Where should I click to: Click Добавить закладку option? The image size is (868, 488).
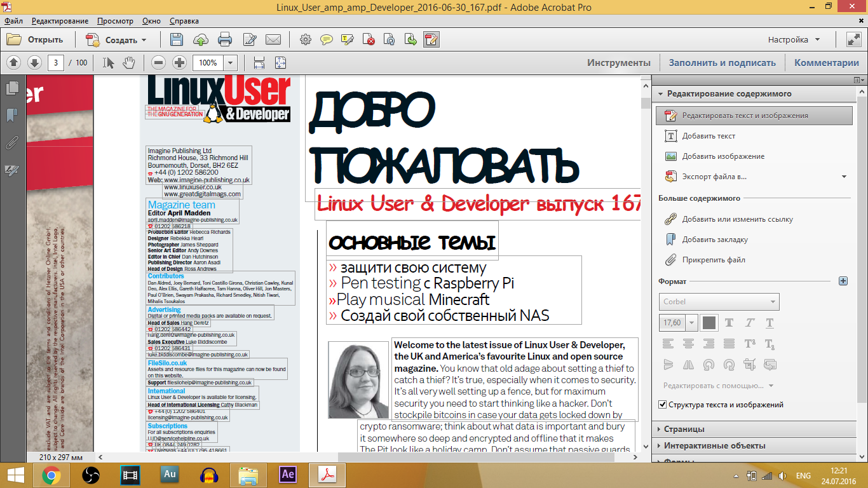pyautogui.click(x=706, y=240)
